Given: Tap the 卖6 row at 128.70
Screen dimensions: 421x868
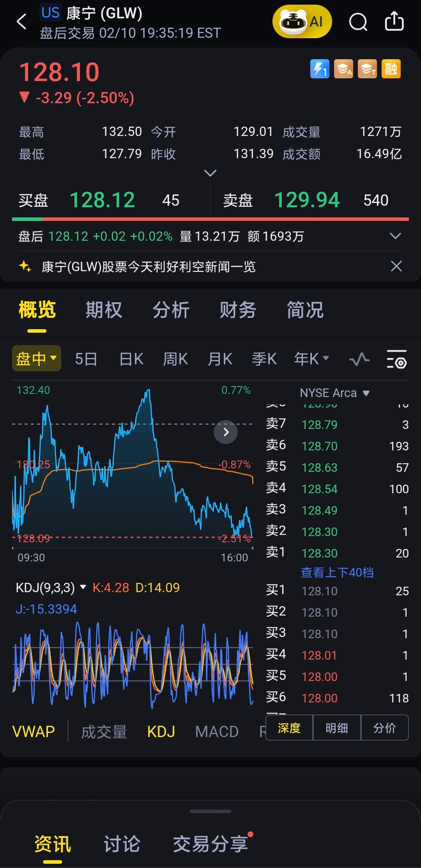Looking at the screenshot, I should coord(337,446).
